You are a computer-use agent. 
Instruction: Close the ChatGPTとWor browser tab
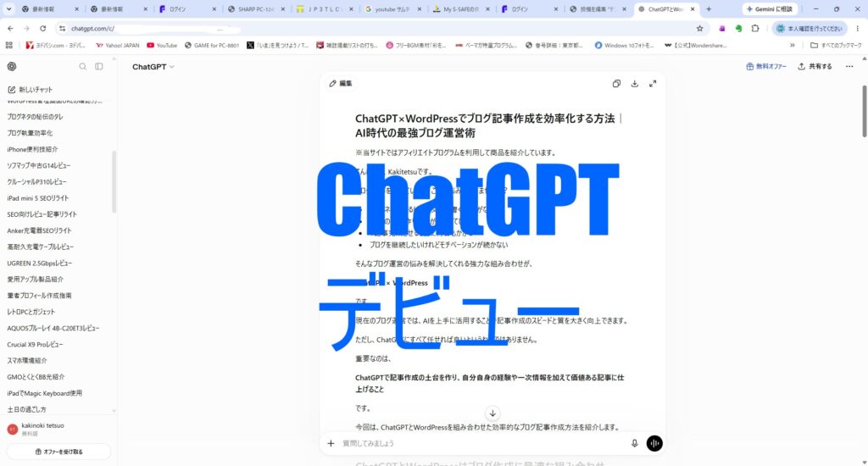tap(693, 9)
